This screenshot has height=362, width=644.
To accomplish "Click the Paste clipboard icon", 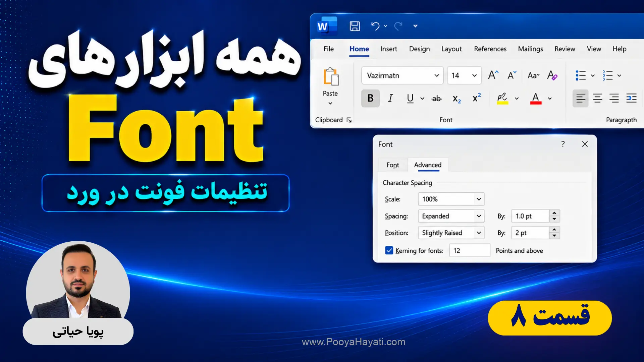I will (x=331, y=77).
